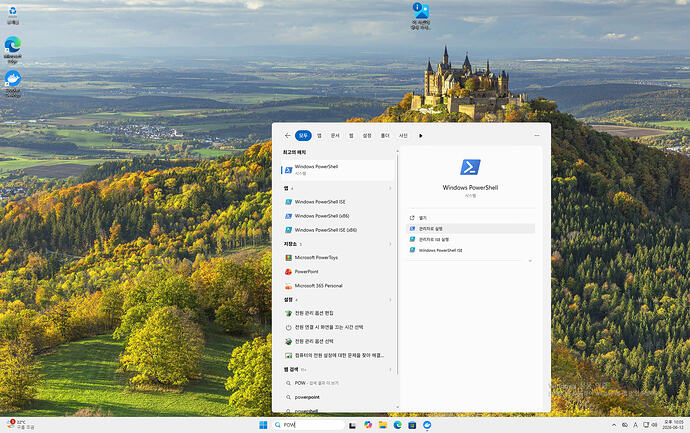Click Windows PowerShell ISE in preview actions
Image resolution: width=690 pixels, height=433 pixels.
(x=470, y=250)
